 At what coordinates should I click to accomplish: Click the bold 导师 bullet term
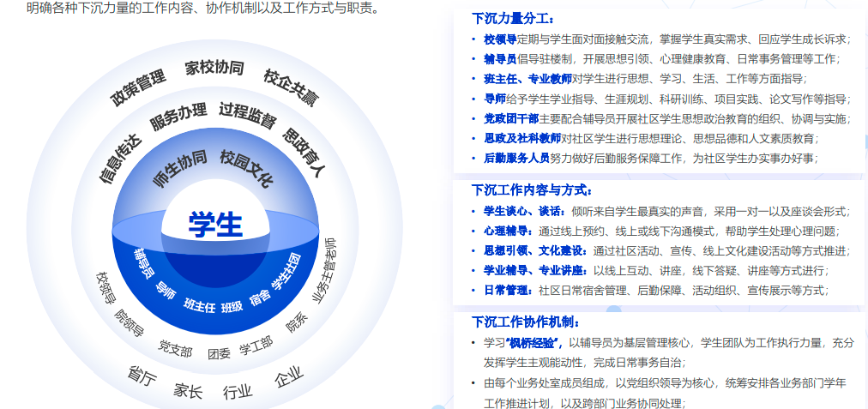tap(495, 99)
